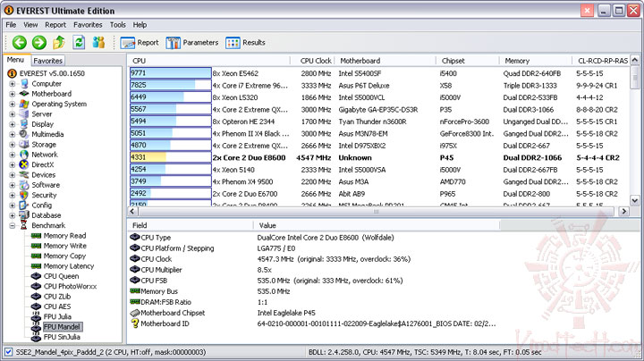644x361 pixels.
Task: Select the Memory Latency benchmark
Action: [69, 265]
